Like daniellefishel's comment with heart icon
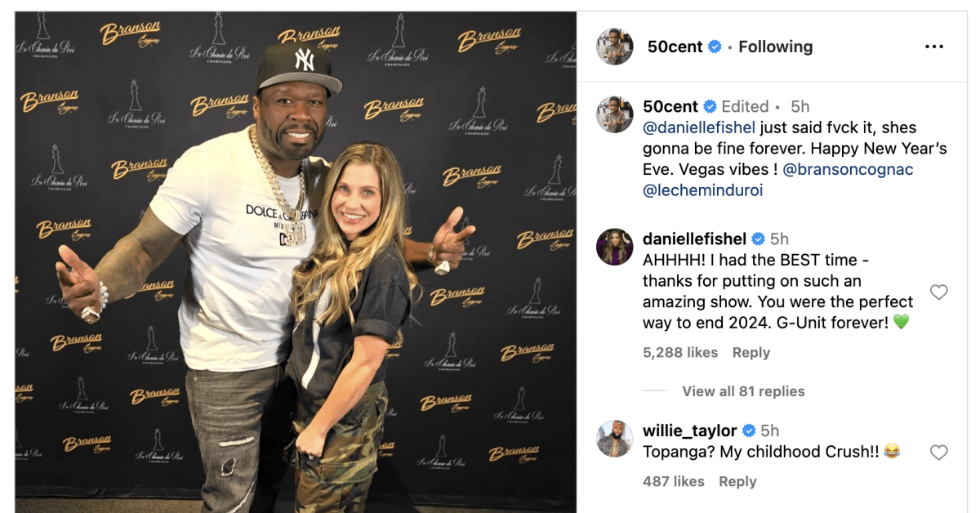980x513 pixels. pyautogui.click(x=939, y=292)
